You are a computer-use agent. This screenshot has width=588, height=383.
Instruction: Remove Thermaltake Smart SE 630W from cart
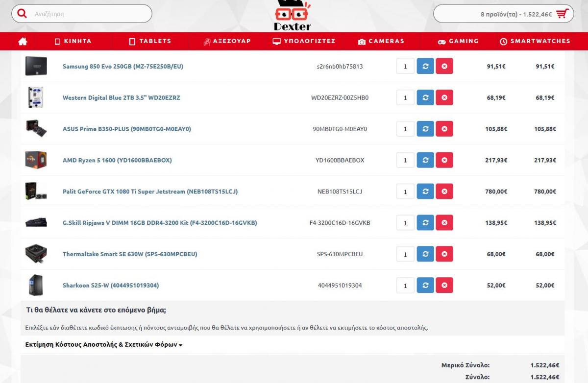click(444, 254)
